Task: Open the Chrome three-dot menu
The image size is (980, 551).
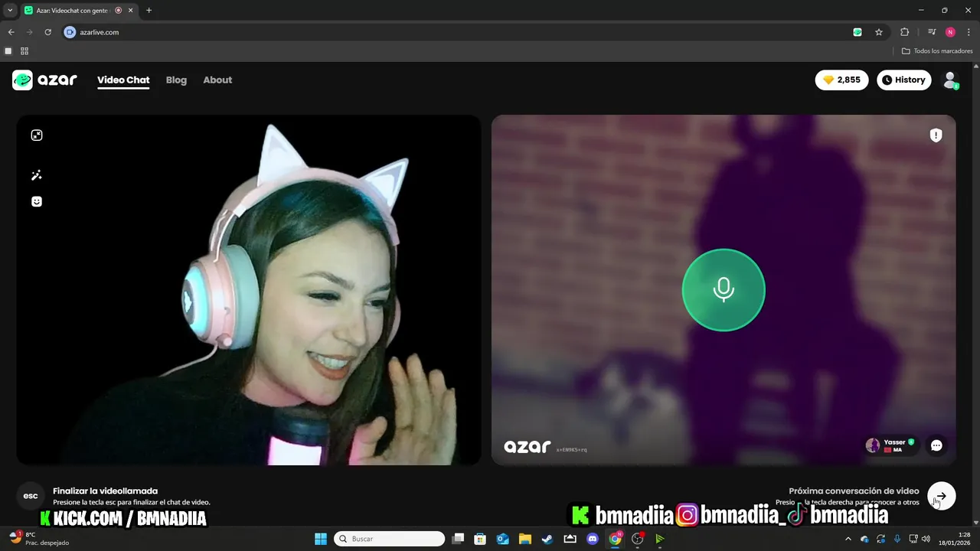Action: pyautogui.click(x=969, y=32)
